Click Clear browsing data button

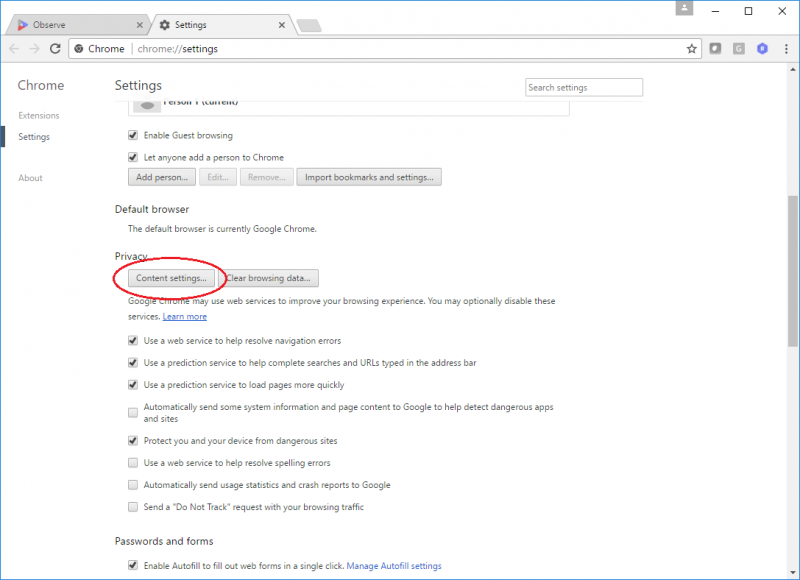click(x=268, y=278)
